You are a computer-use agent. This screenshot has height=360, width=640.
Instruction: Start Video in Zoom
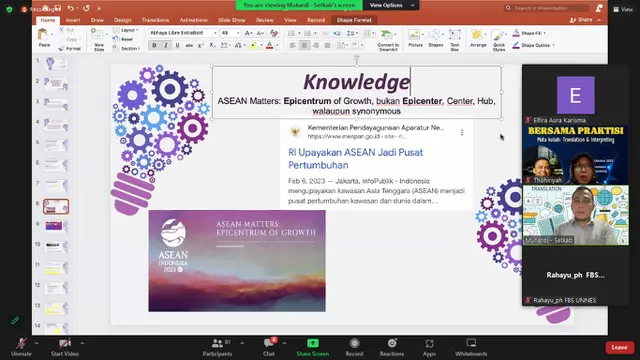pos(64,347)
